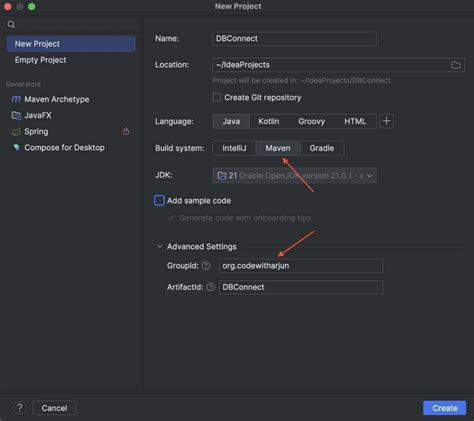Click the JDK folder icon
474x421 pixels.
click(x=222, y=175)
